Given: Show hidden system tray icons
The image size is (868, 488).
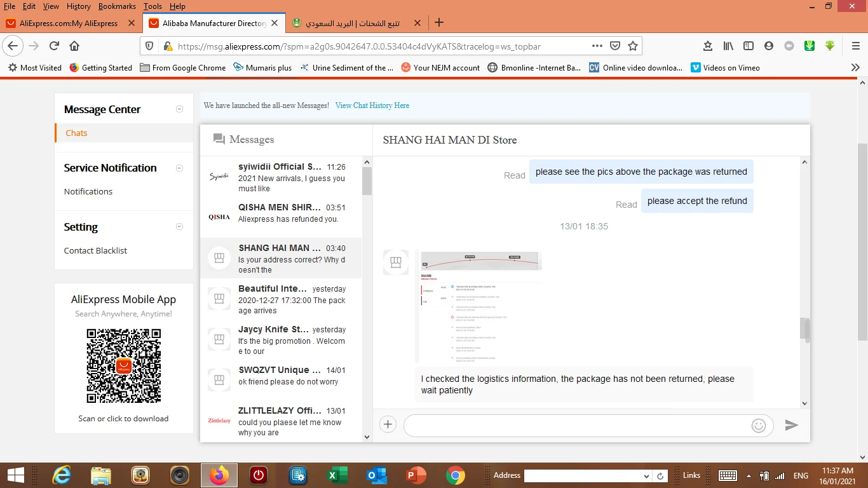Looking at the screenshot, I should pos(749,475).
